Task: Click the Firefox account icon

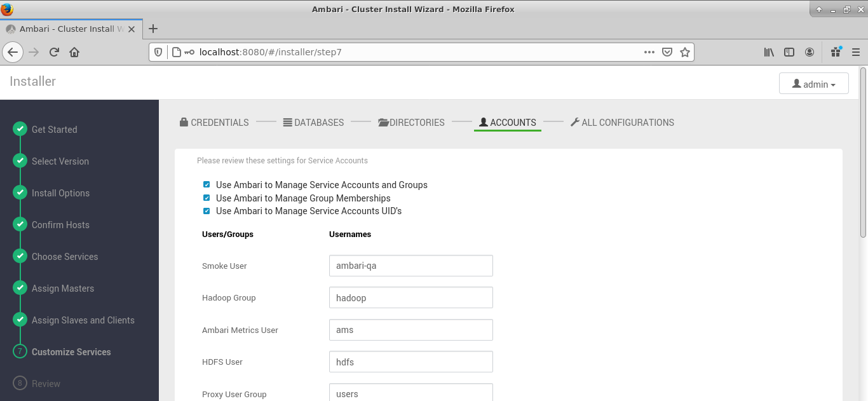Action: pos(810,52)
